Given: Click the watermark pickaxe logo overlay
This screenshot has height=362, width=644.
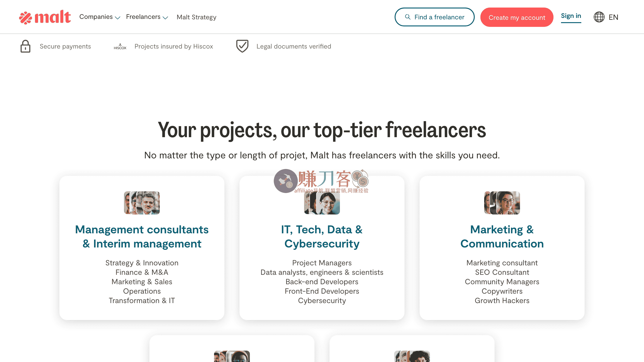Looking at the screenshot, I should tap(285, 181).
